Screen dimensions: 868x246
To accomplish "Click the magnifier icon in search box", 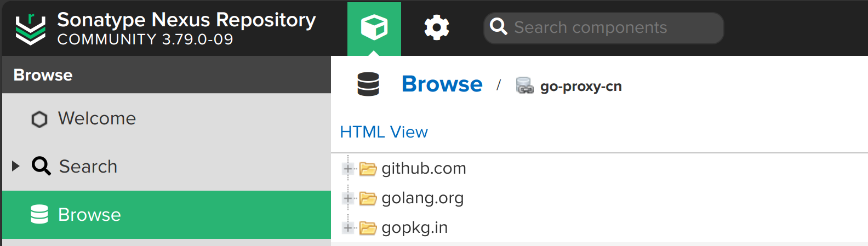I will 498,26.
